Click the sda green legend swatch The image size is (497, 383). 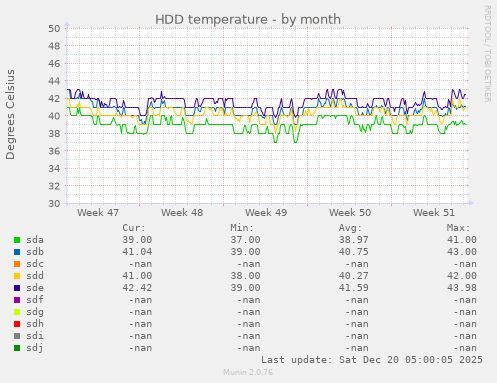pos(17,240)
